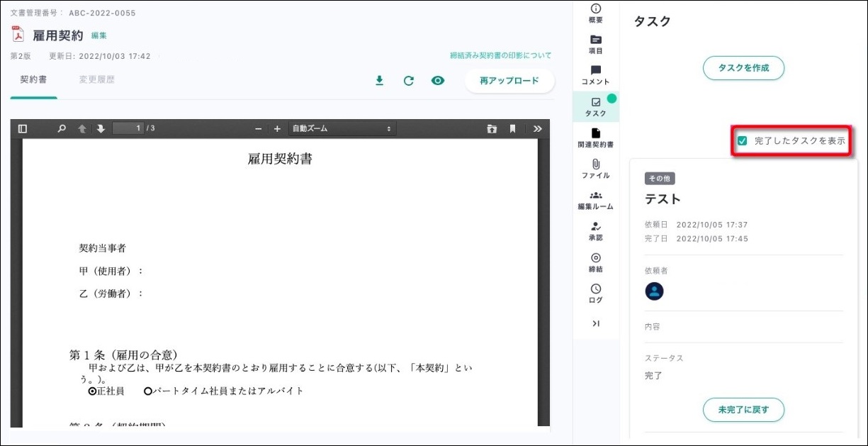Select the パートタイム社員 radio option
This screenshot has height=446, width=868.
(x=148, y=391)
